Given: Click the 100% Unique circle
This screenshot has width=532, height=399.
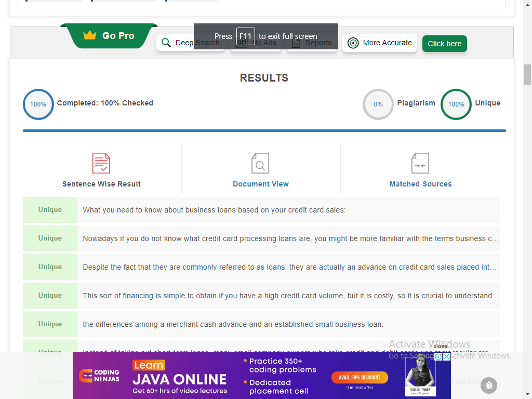Looking at the screenshot, I should (456, 104).
